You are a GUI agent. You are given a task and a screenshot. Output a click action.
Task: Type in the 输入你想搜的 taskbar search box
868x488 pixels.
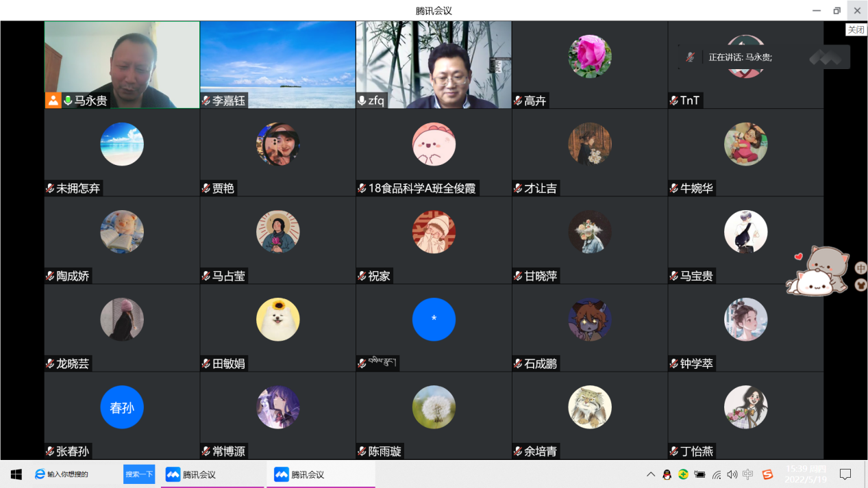pos(75,474)
